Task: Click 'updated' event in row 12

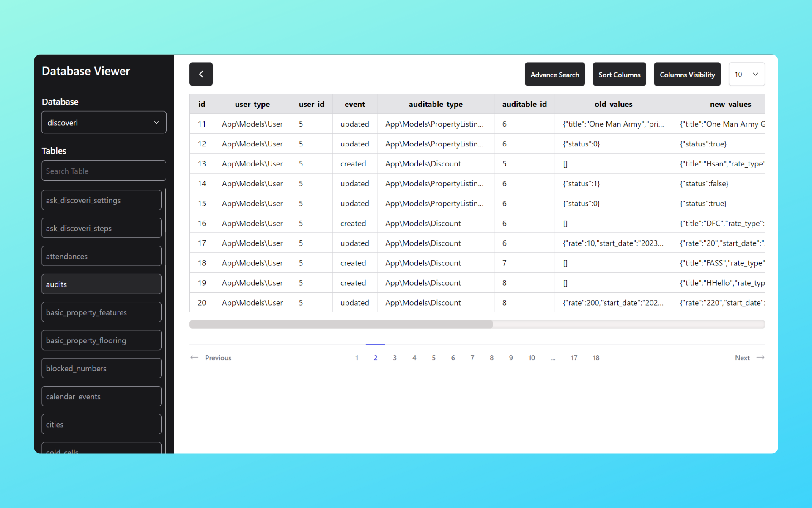Action: [x=354, y=144]
